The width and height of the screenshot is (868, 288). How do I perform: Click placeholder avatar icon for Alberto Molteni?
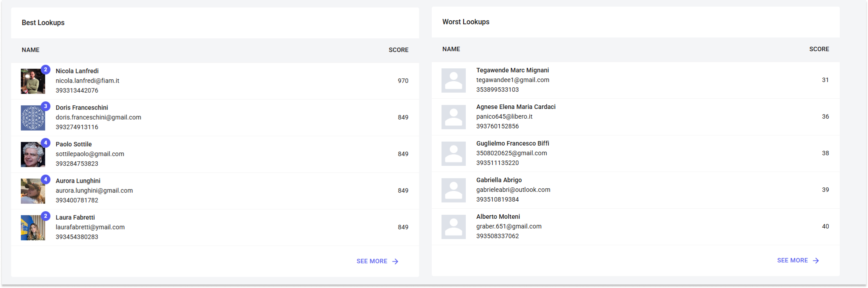click(x=453, y=227)
